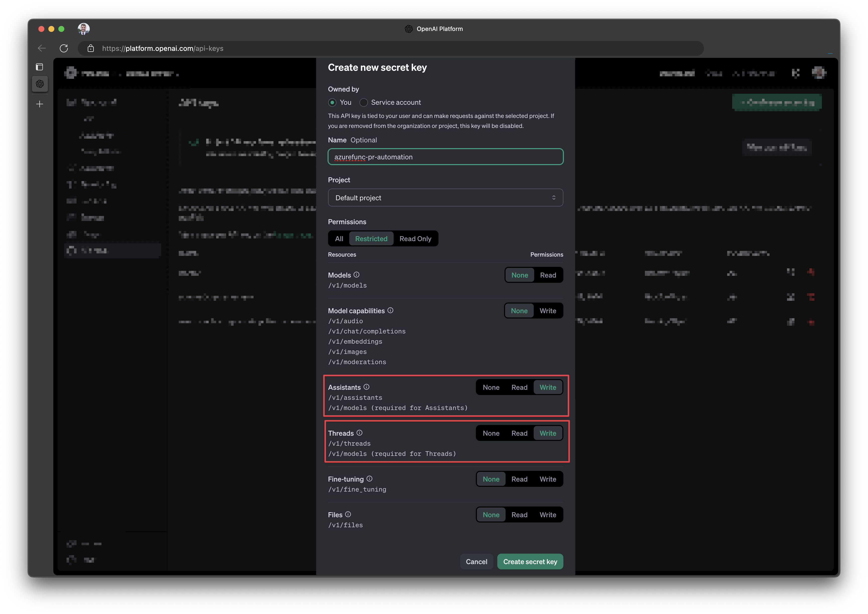Select the All permissions tab
Viewport: 868px width, 614px height.
click(x=339, y=239)
